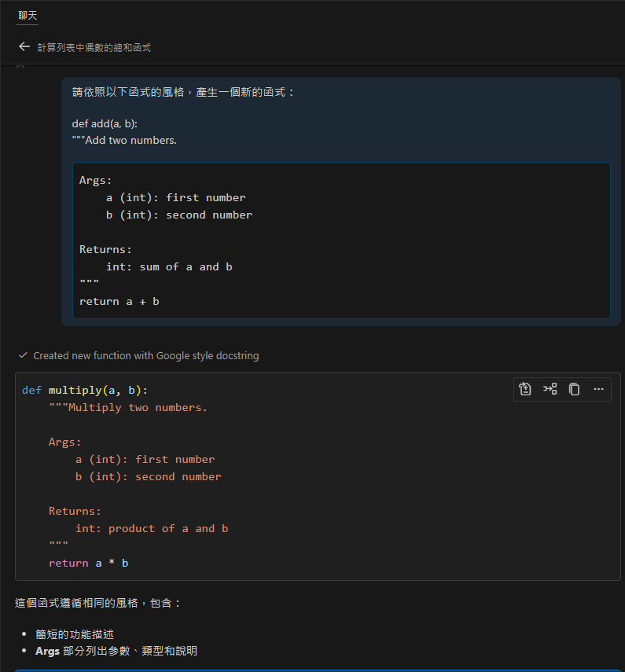Apply the multiply code in the editor
The height and width of the screenshot is (672, 625).
tap(525, 389)
